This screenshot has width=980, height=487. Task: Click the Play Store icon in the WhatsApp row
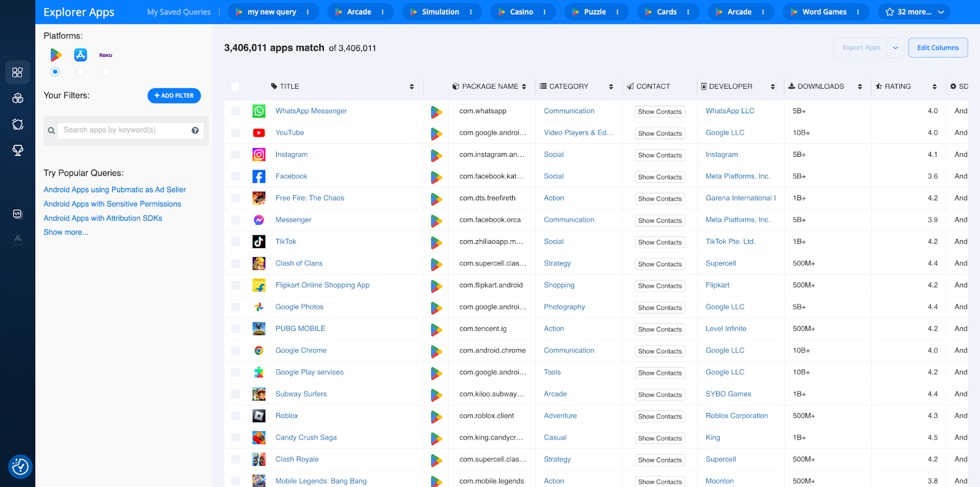pos(436,111)
